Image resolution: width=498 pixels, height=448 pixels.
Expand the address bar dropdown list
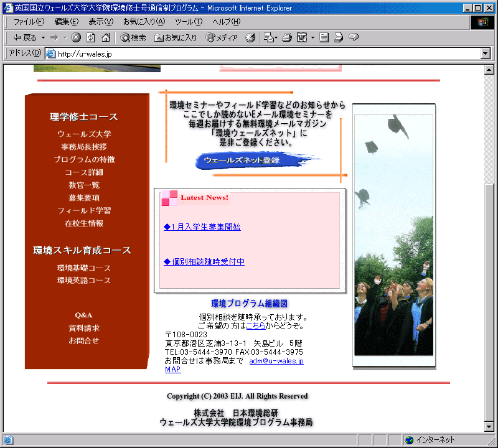tap(486, 54)
